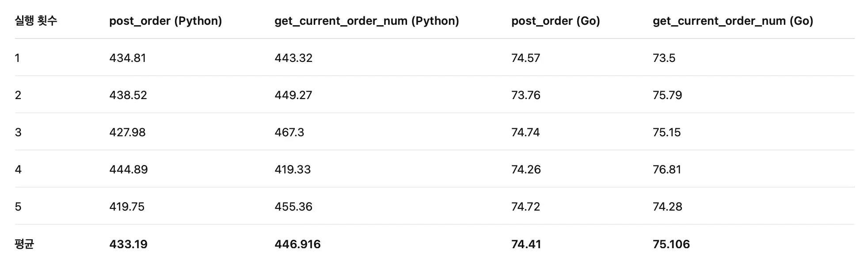This screenshot has width=868, height=269.
Task: Select the cell showing 434.81
Action: point(127,58)
